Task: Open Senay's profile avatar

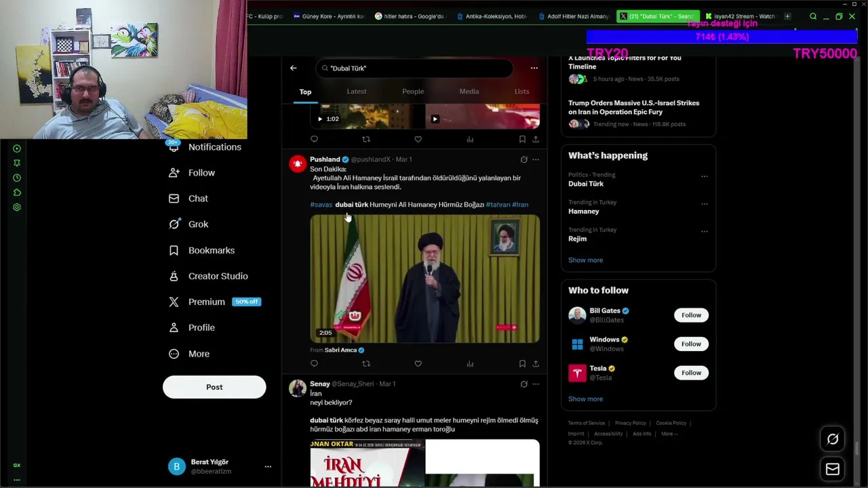Action: point(298,388)
